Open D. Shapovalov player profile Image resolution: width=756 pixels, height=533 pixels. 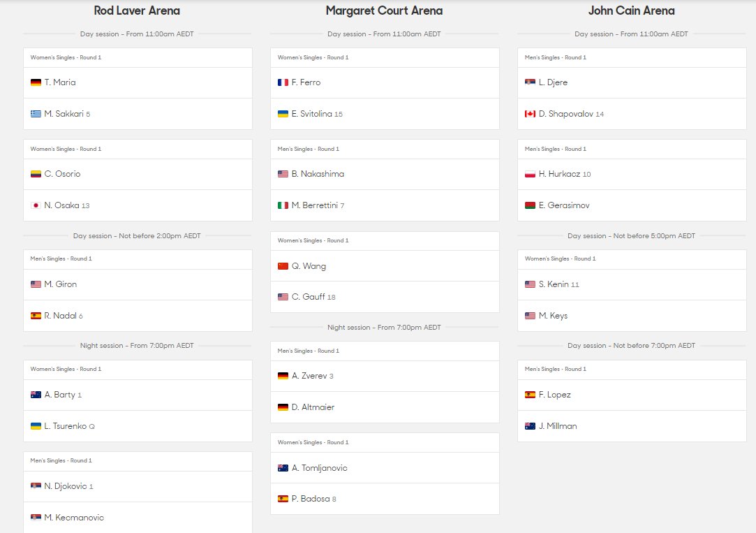566,114
